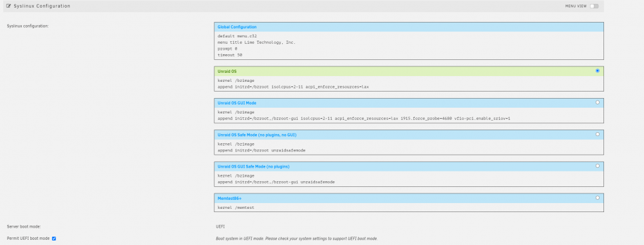Viewport: 644px width, 245px height.
Task: Toggle Permit UEFI boot mode checkbox
Action: pyautogui.click(x=54, y=239)
